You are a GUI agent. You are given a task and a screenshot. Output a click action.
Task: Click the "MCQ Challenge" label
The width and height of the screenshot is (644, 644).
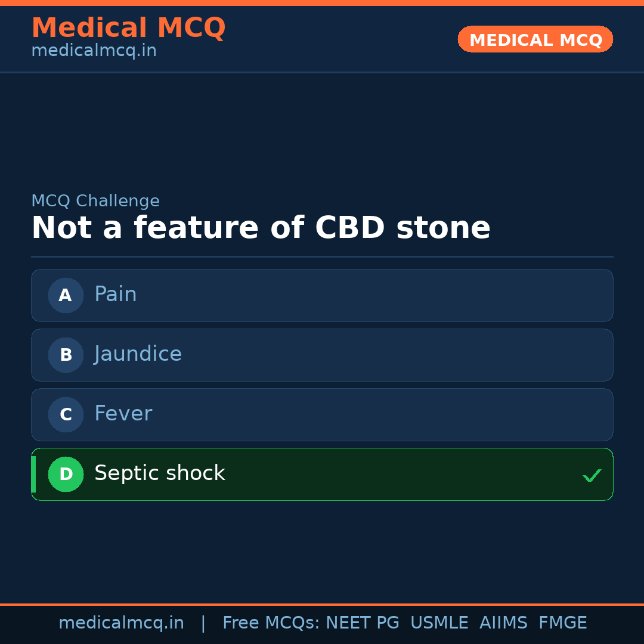95,201
